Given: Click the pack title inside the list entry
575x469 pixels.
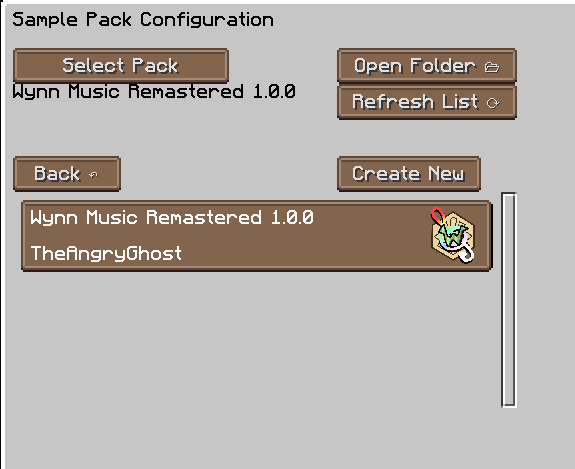Looking at the screenshot, I should 172,217.
